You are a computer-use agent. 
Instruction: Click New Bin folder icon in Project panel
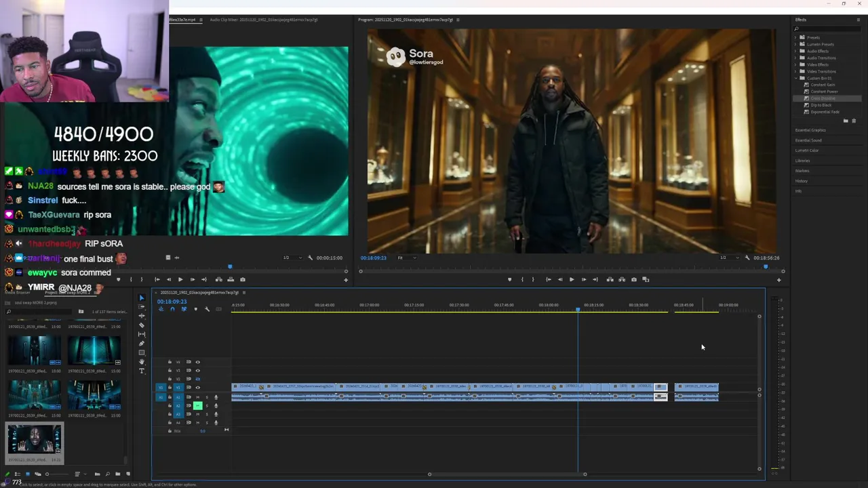[117, 474]
